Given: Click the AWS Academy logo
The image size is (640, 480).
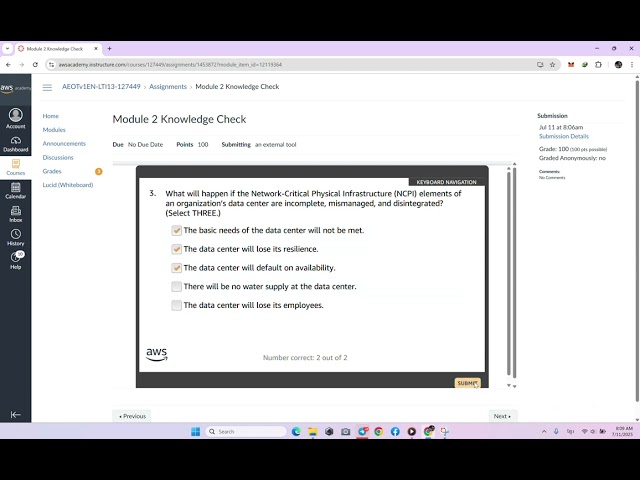Looking at the screenshot, I should (15, 89).
